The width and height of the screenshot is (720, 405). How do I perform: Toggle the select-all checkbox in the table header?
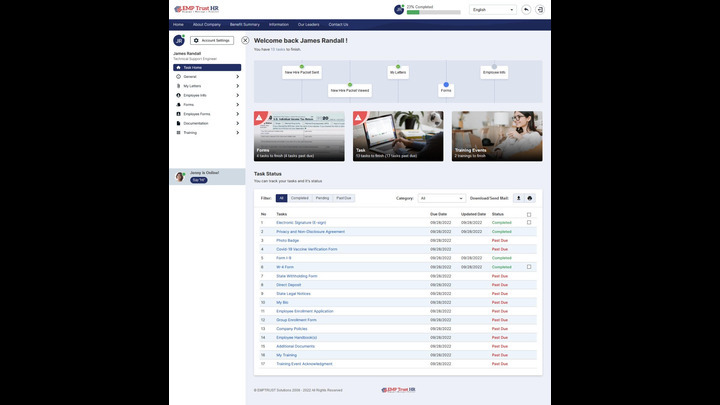coord(529,214)
